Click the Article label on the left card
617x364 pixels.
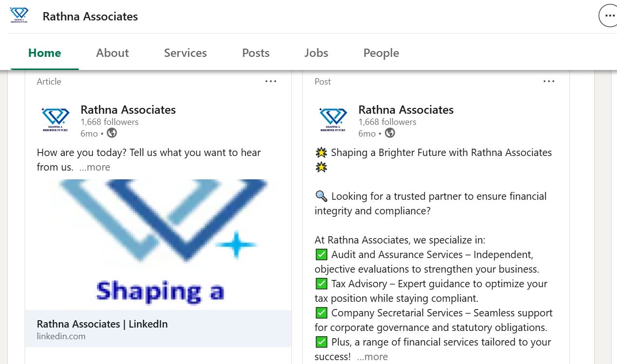point(49,82)
